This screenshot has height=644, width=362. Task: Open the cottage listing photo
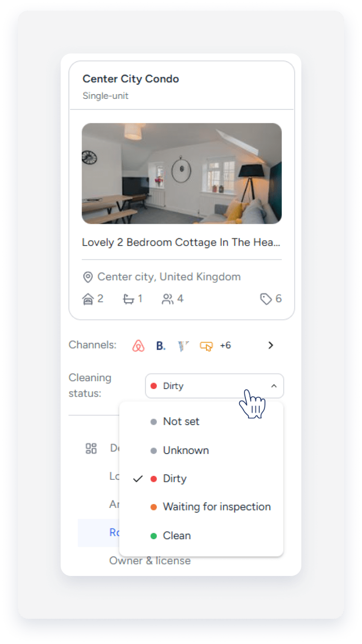[182, 173]
